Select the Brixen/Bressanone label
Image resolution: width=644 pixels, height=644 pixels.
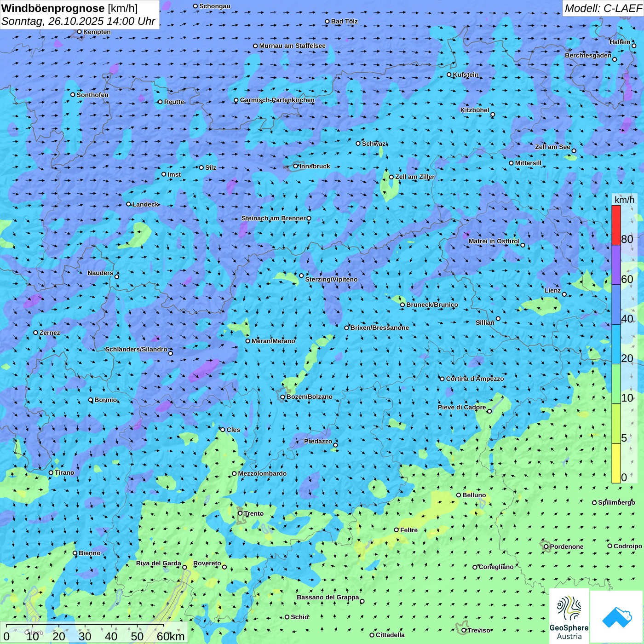(x=379, y=328)
